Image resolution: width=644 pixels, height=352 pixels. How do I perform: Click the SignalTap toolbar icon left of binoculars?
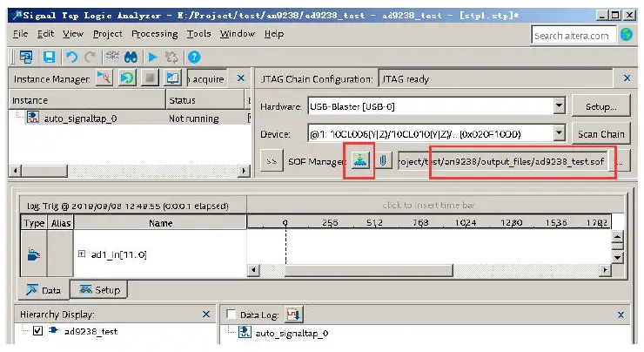[x=111, y=56]
